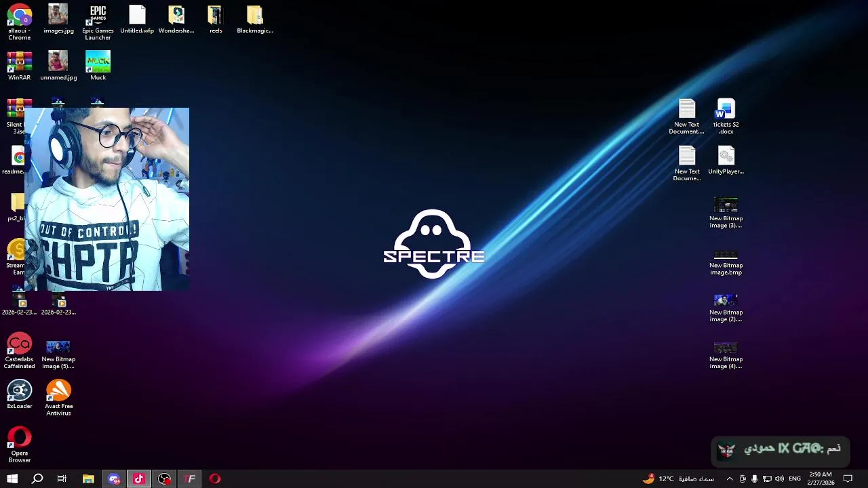The height and width of the screenshot is (488, 868).
Task: Open the network status tray icon
Action: [767, 479]
